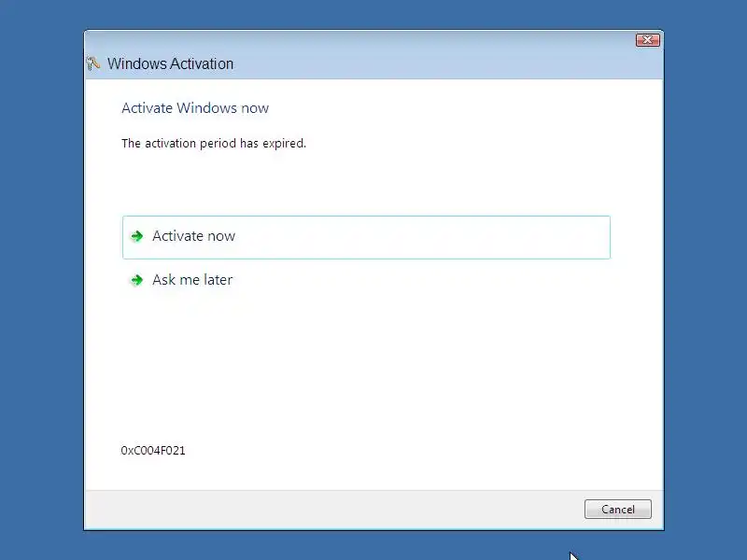The image size is (747, 560).
Task: Click the Cancel button
Action: pos(617,509)
